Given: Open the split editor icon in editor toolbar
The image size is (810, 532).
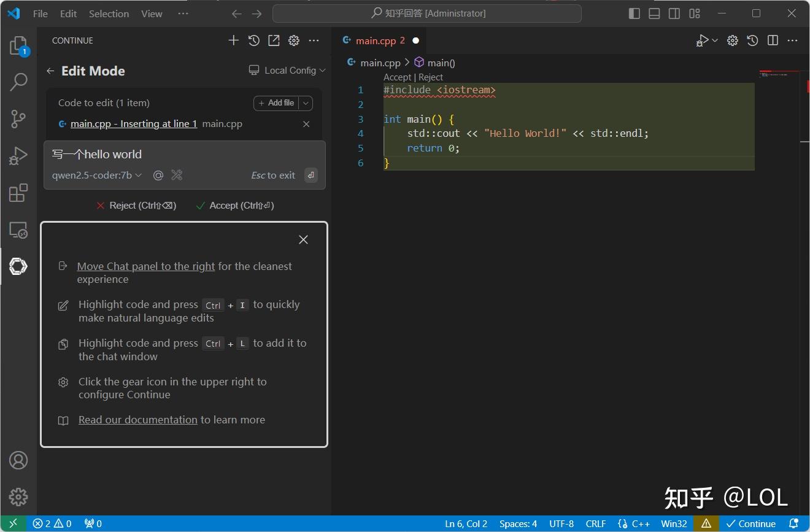Looking at the screenshot, I should click(773, 40).
